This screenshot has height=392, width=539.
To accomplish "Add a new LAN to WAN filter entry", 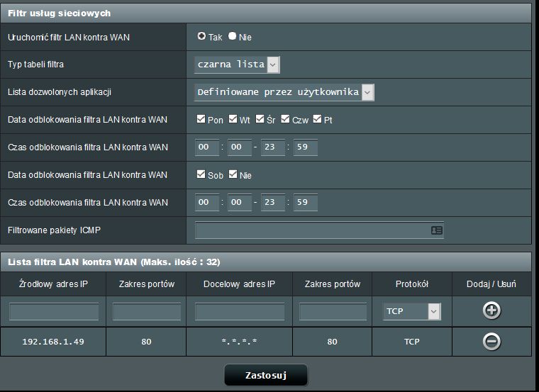I will (x=491, y=310).
